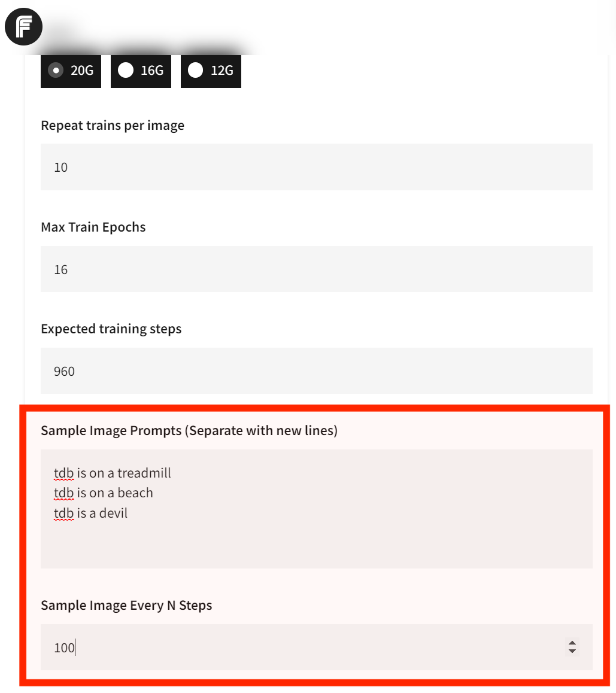Image resolution: width=616 pixels, height=693 pixels.
Task: Increment Sample Image Every N Steps value
Action: click(x=572, y=643)
